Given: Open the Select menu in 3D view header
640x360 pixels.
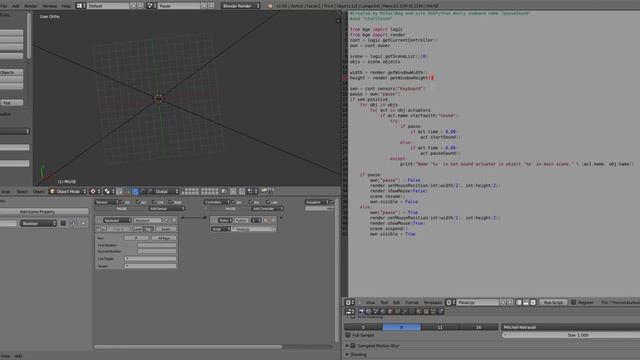Looking at the screenshot, I should click(22, 191).
